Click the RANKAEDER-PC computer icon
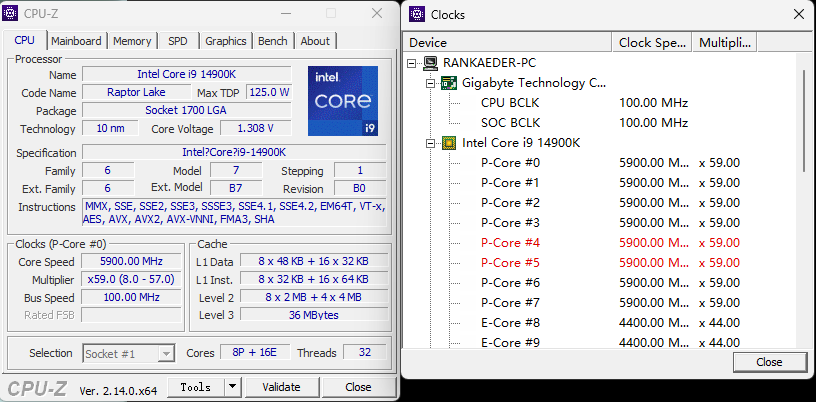816x402 pixels. [x=431, y=63]
